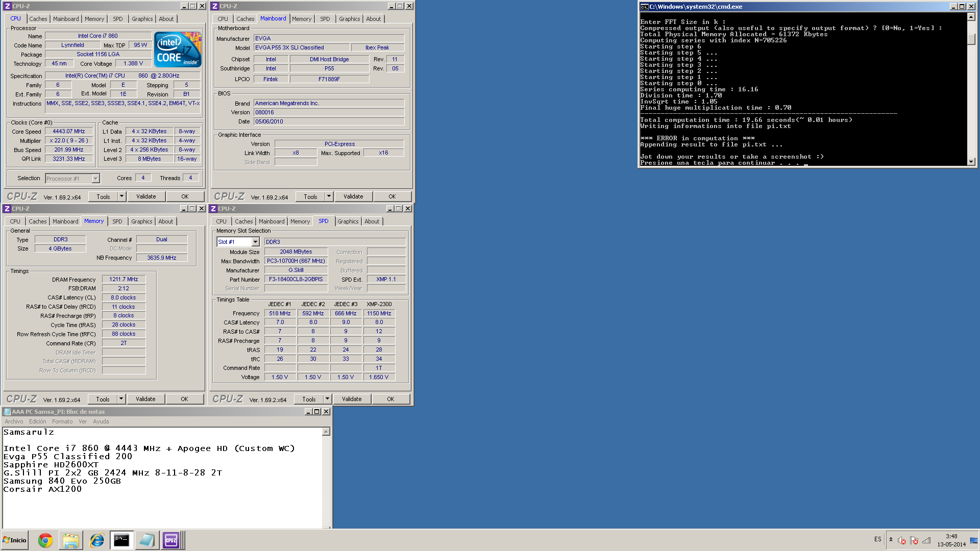
Task: Click the clock showing 3:48
Action: pos(951,536)
